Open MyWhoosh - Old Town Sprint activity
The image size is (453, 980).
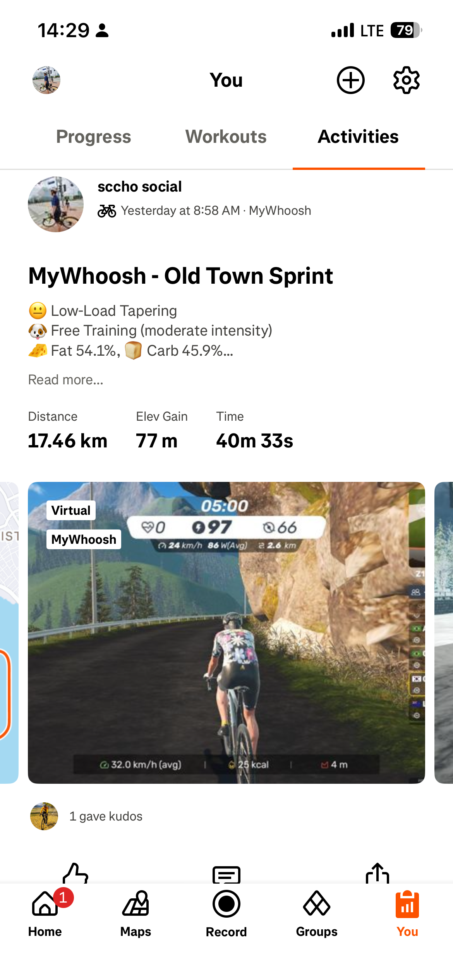pyautogui.click(x=181, y=276)
